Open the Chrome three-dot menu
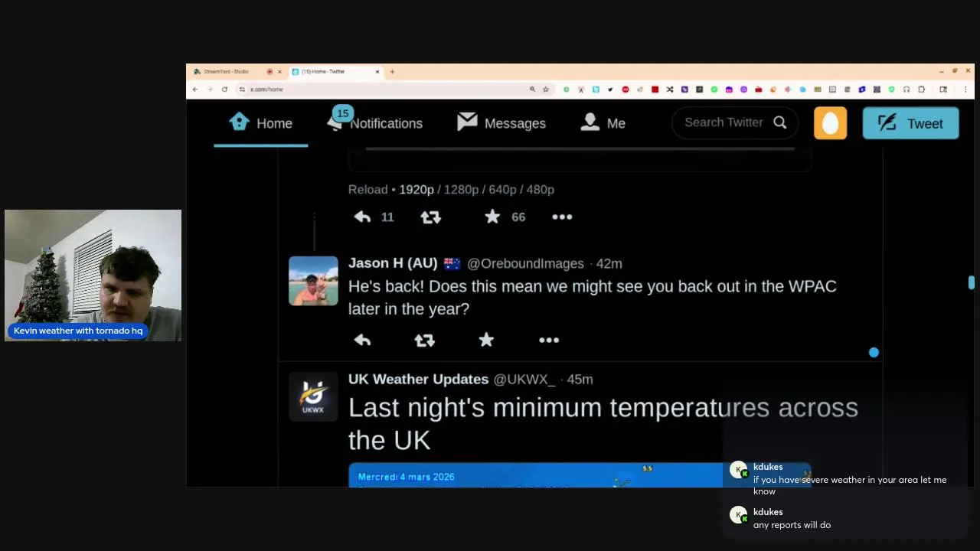This screenshot has width=980, height=551. (x=965, y=90)
